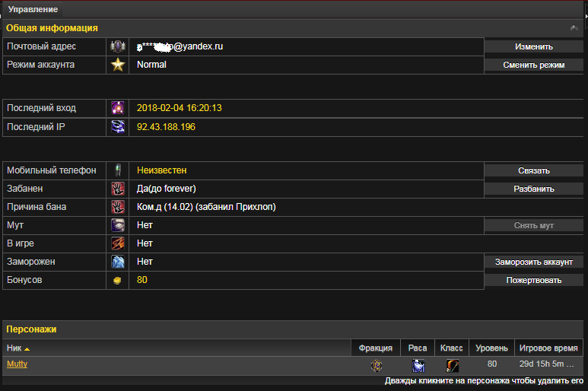Click the Изменить email button
The image size is (588, 391).
click(x=534, y=47)
